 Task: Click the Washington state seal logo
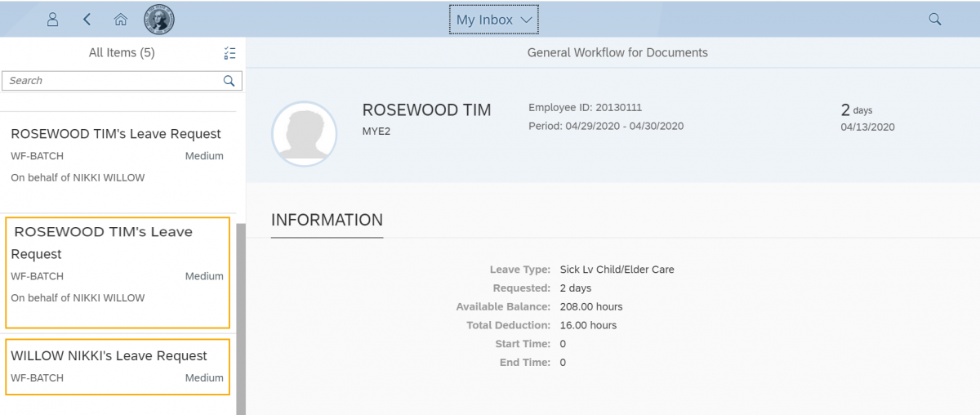pyautogui.click(x=159, y=20)
